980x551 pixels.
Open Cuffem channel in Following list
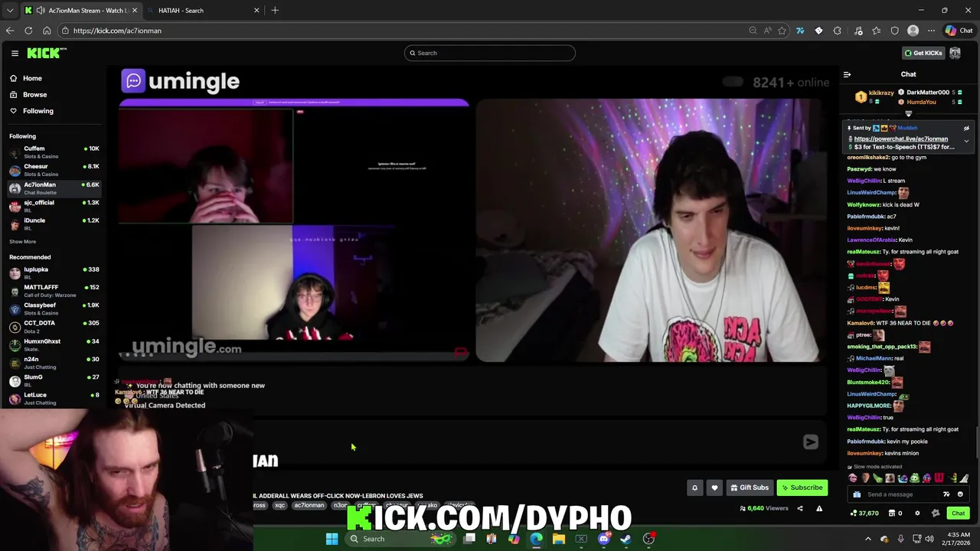pos(54,152)
